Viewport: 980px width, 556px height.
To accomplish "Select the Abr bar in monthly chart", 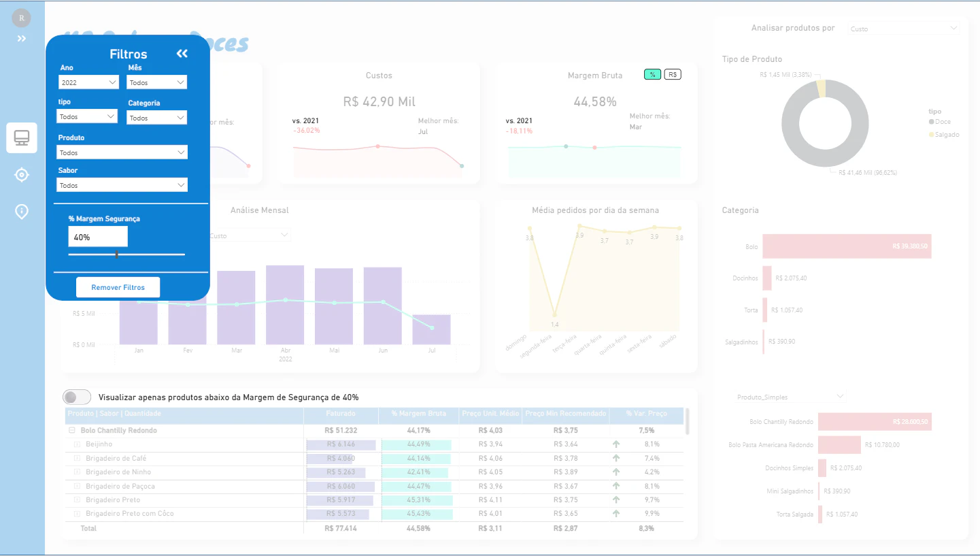I will 285,304.
